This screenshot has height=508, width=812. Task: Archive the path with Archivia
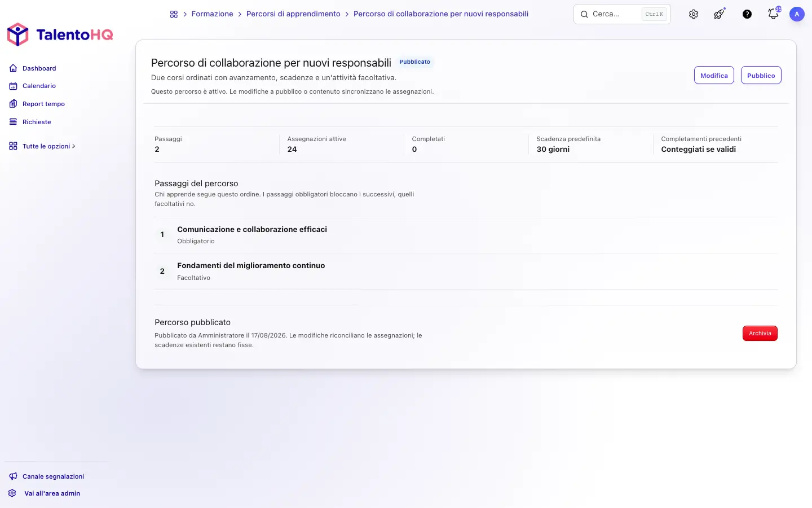760,334
